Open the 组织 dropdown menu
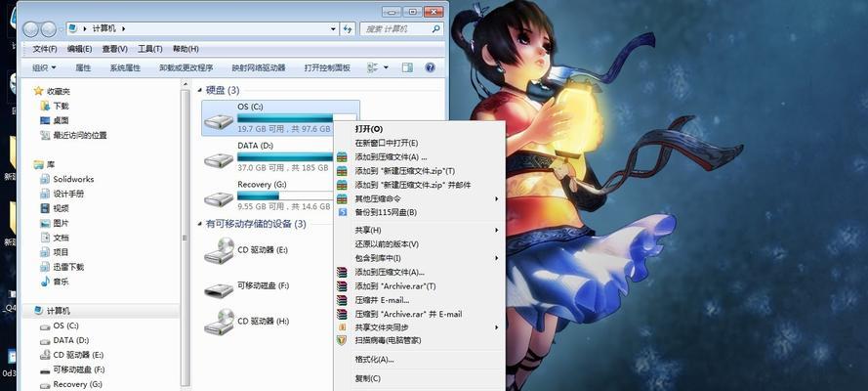868x391 pixels. click(44, 67)
